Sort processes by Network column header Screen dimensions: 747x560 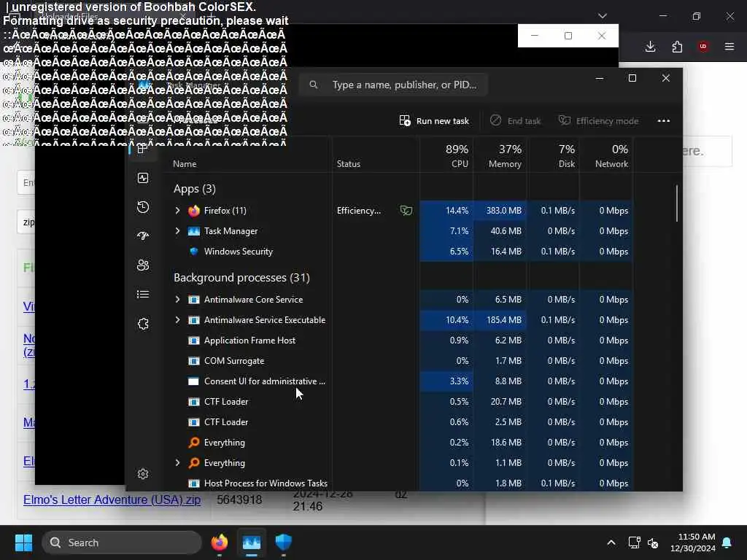[x=606, y=156]
